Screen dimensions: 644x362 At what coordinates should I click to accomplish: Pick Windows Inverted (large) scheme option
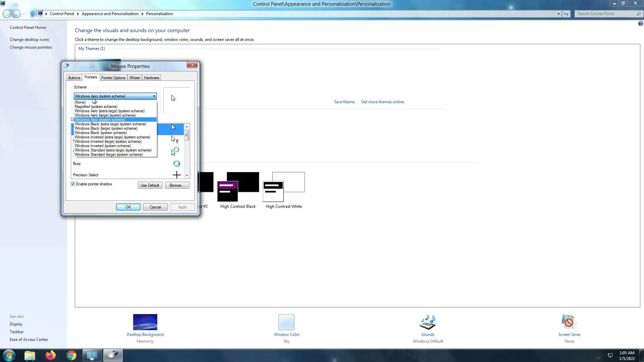(108, 141)
